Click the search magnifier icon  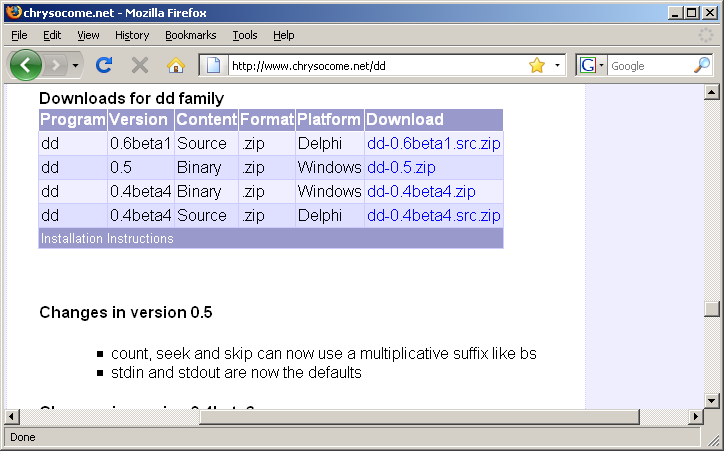pos(702,65)
